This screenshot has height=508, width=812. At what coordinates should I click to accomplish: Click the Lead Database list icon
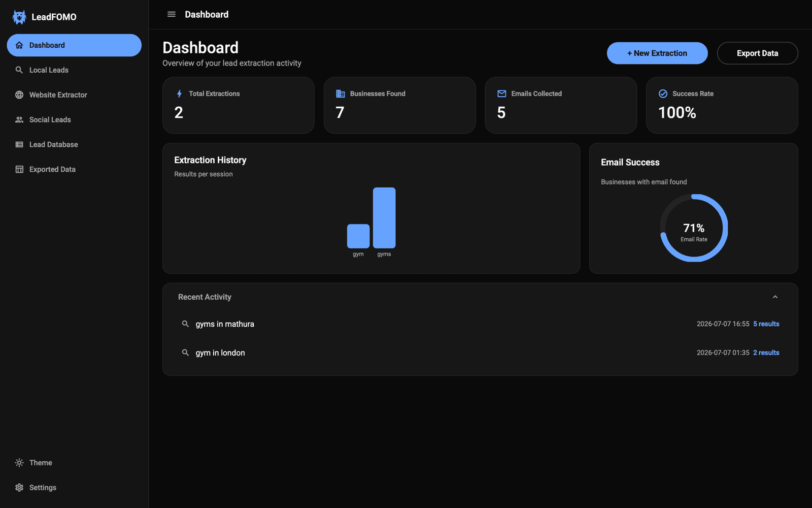pos(19,145)
